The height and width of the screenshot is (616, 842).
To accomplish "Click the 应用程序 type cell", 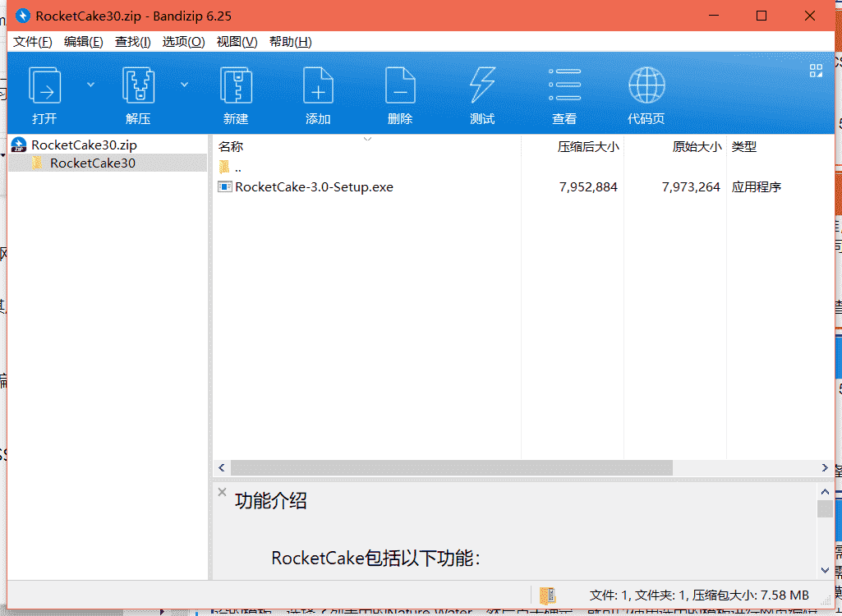I will tap(756, 187).
